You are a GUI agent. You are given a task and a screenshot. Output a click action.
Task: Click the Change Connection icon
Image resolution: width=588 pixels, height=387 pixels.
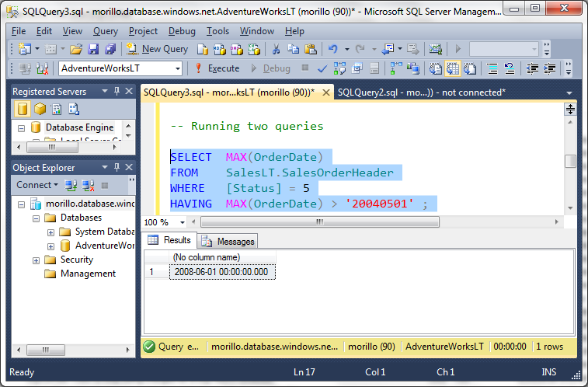(43, 68)
